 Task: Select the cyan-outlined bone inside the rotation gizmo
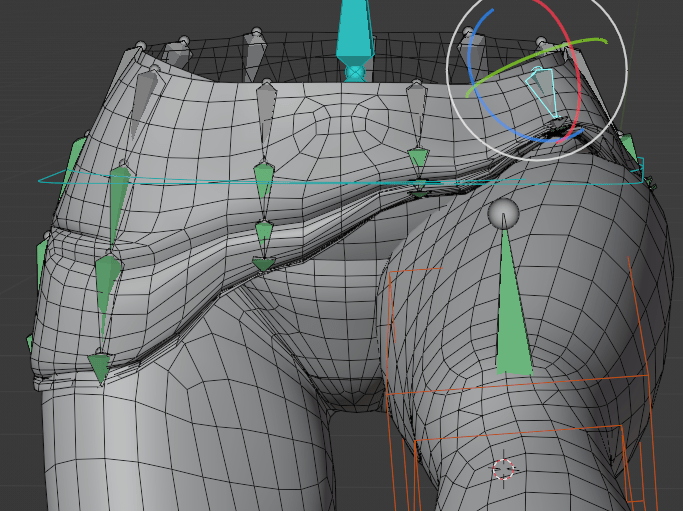542,90
